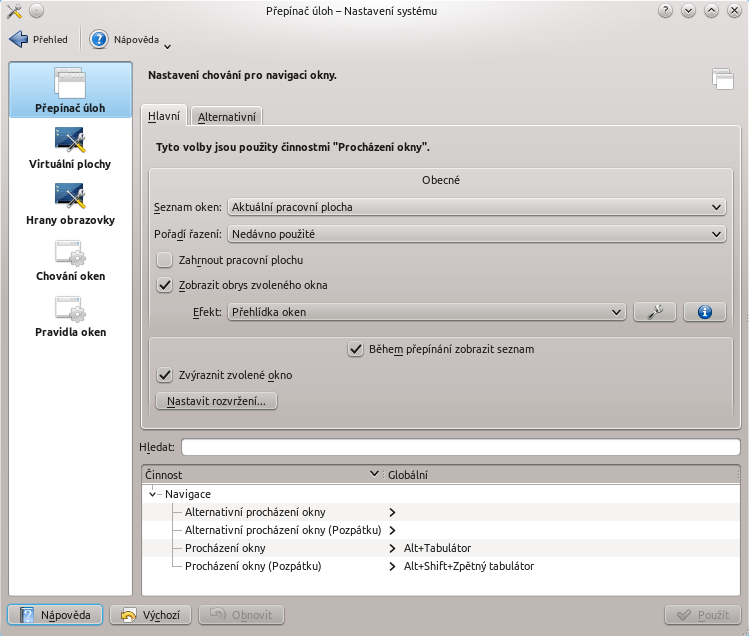Click into Hledat search field
Viewport: 749px width, 636px height.
460,447
